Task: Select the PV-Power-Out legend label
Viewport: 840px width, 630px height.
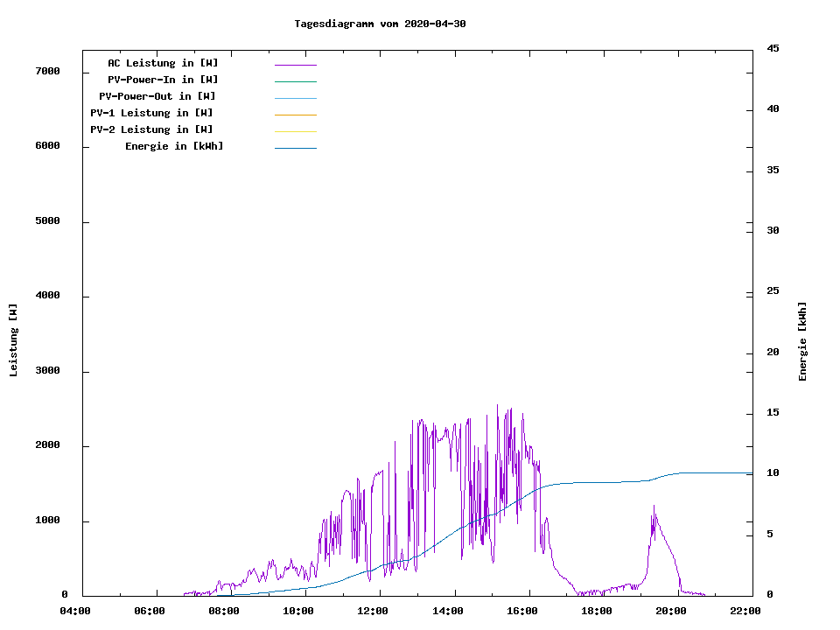Action: pos(157,96)
